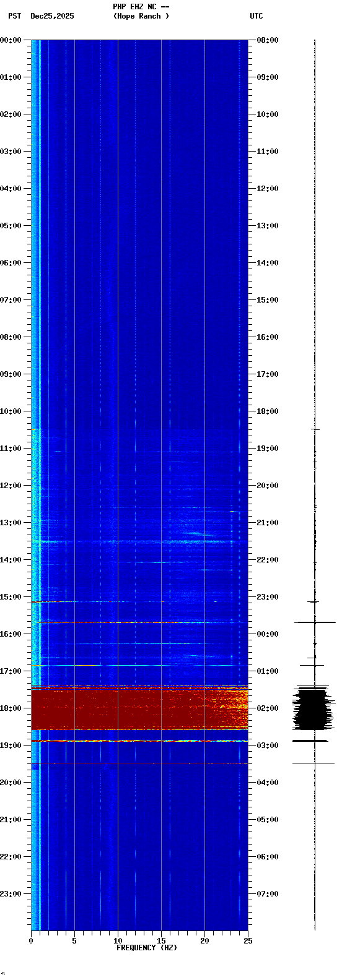Select the '(Hope Ranch )' location label

click(x=141, y=16)
